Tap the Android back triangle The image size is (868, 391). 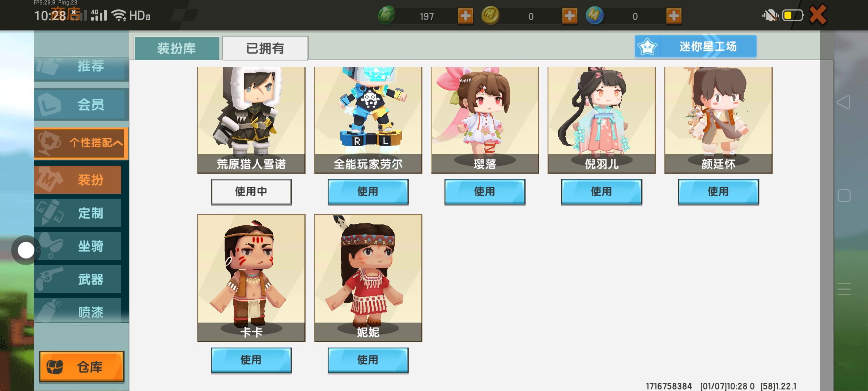[x=843, y=102]
